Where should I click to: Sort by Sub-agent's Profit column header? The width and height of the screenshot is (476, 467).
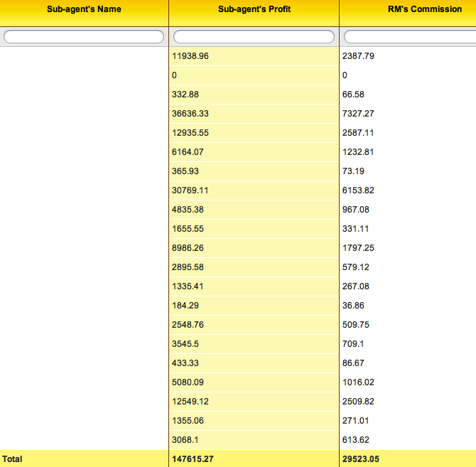pyautogui.click(x=254, y=10)
